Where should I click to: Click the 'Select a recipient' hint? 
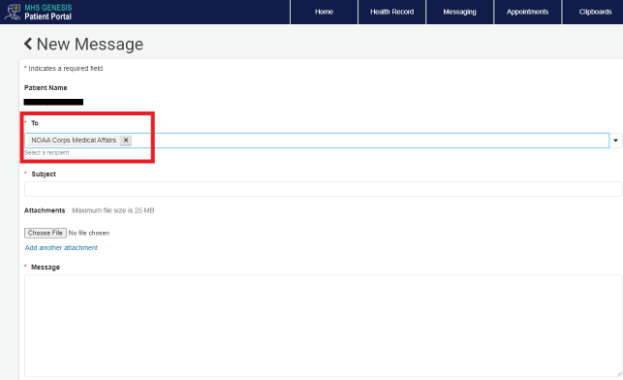[x=47, y=153]
